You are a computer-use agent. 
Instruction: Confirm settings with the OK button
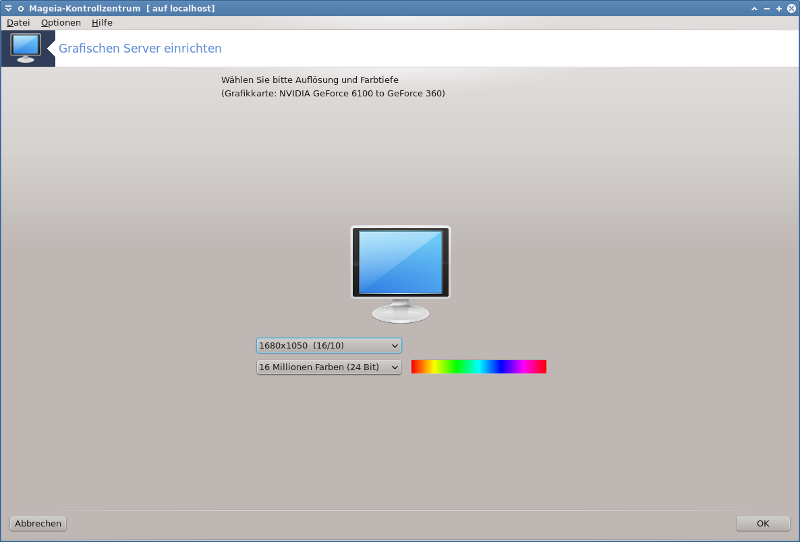pos(762,523)
